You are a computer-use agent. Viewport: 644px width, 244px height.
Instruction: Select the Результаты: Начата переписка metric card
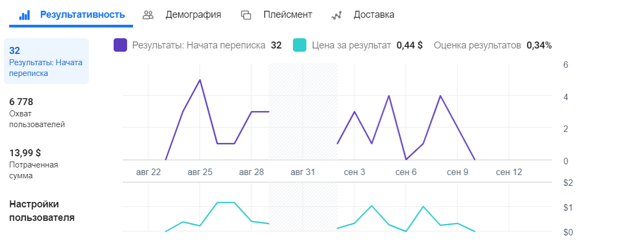pos(46,61)
